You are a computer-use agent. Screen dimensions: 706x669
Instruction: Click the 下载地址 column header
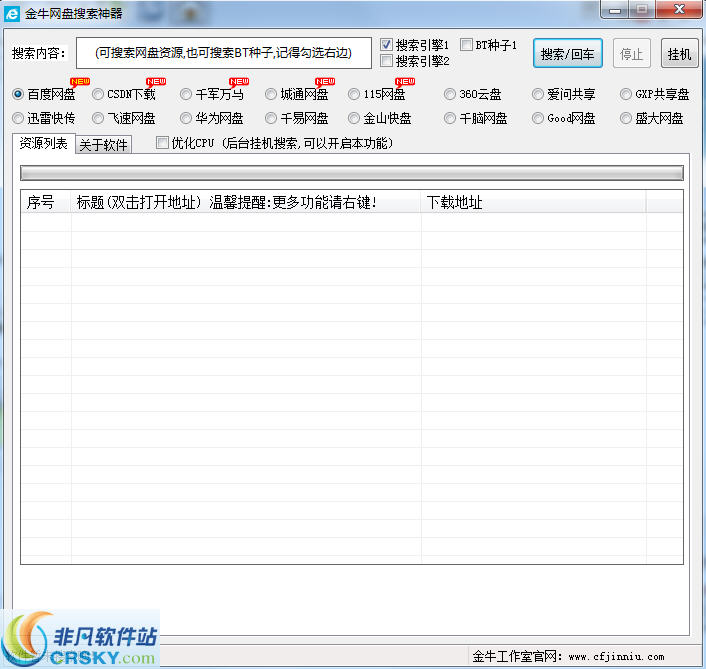(x=533, y=202)
